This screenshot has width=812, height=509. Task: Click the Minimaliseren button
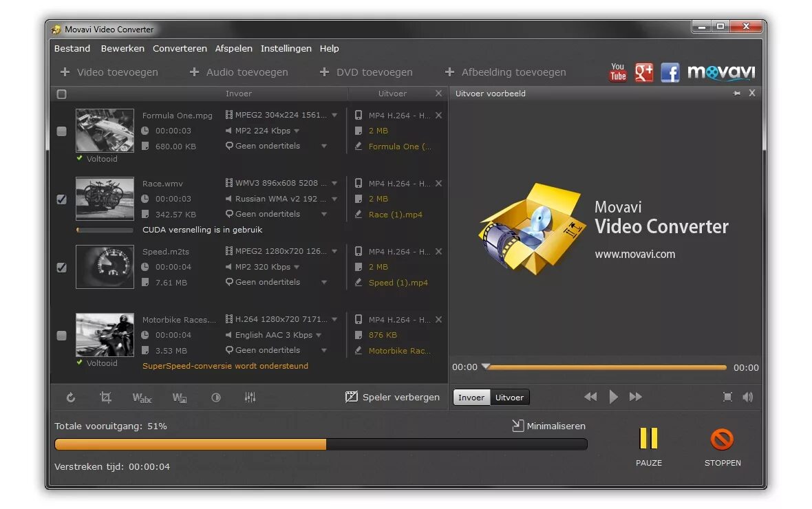[x=549, y=426]
